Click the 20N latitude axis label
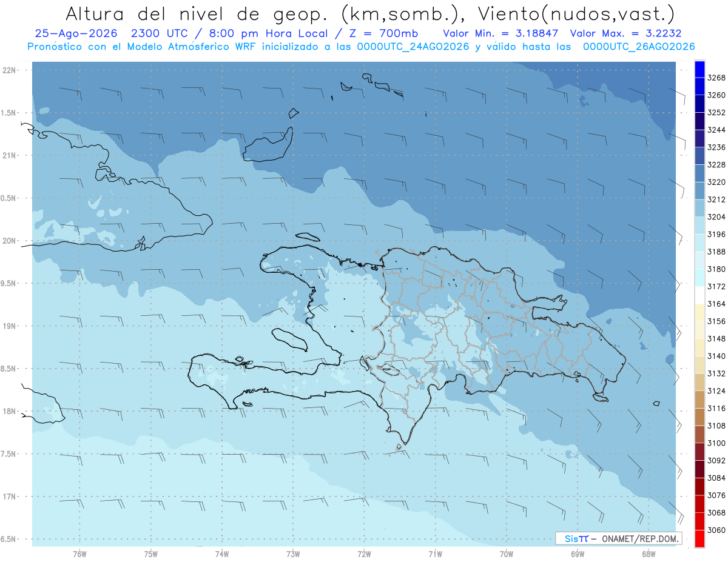 10,241
